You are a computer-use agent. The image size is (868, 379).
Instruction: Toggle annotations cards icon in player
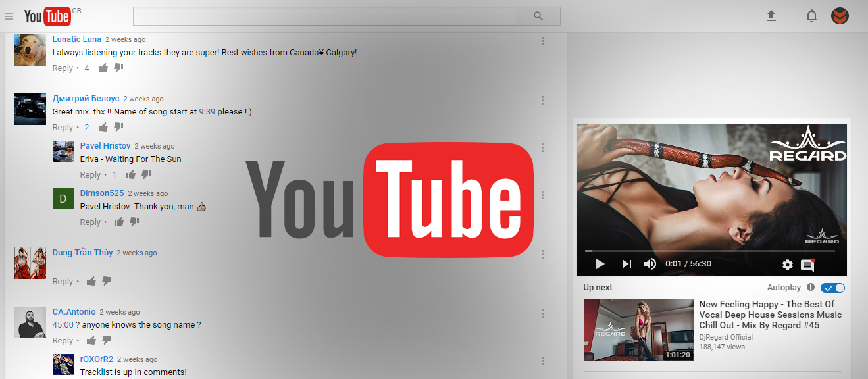(807, 265)
